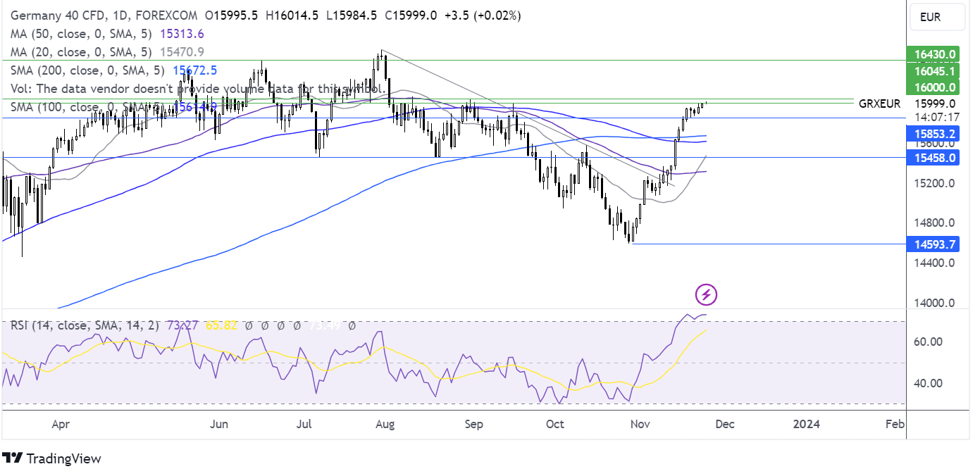Image resolution: width=980 pixels, height=469 pixels.
Task: Click the 15458.0 price line label
Action: pos(933,158)
